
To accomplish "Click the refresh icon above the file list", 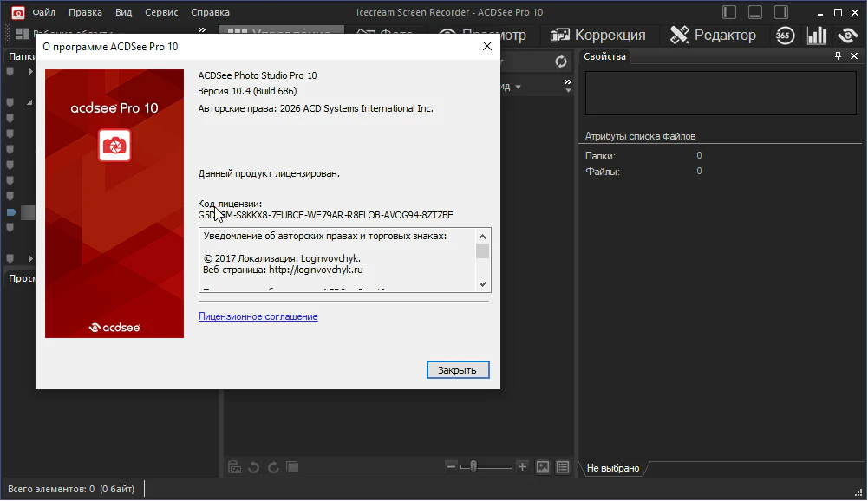I will 561,62.
